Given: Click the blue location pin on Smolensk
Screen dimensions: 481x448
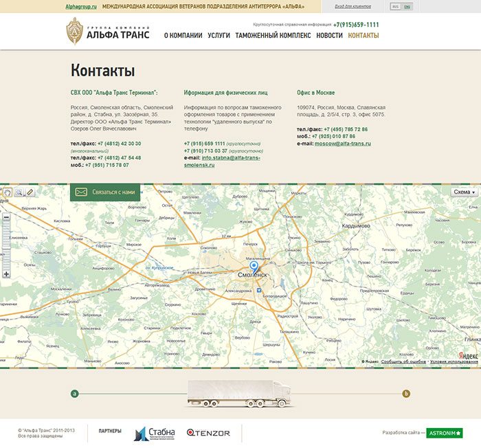Looking at the screenshot, I should pyautogui.click(x=254, y=266).
